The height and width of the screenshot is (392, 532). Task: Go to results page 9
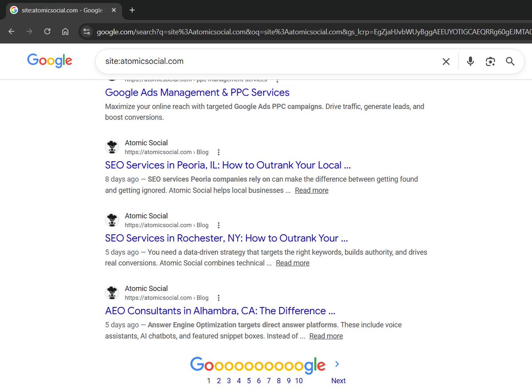289,381
